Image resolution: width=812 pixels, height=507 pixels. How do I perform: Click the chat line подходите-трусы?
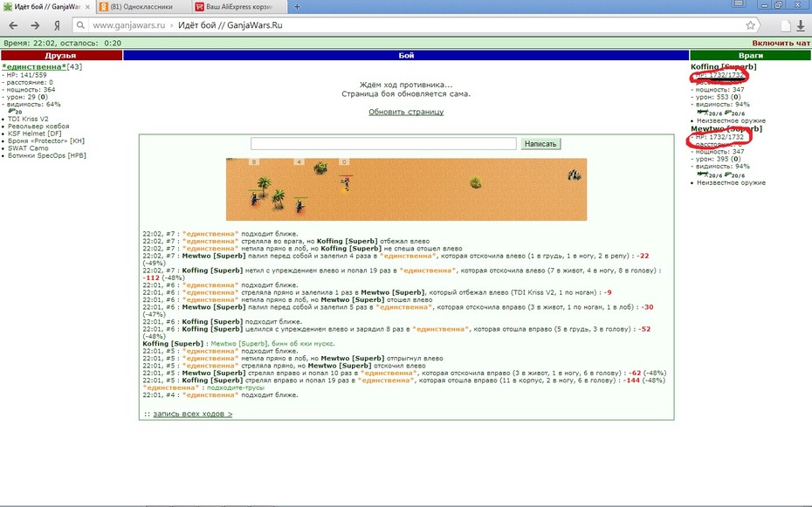pyautogui.click(x=236, y=387)
